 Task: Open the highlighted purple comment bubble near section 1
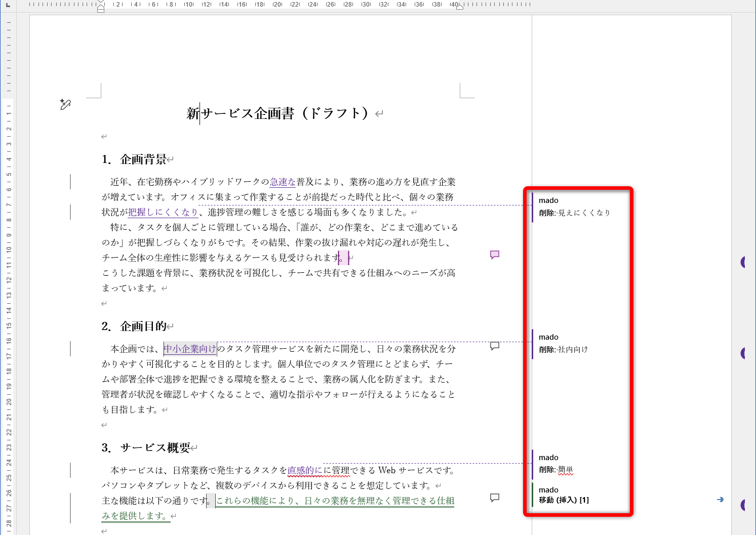494,255
